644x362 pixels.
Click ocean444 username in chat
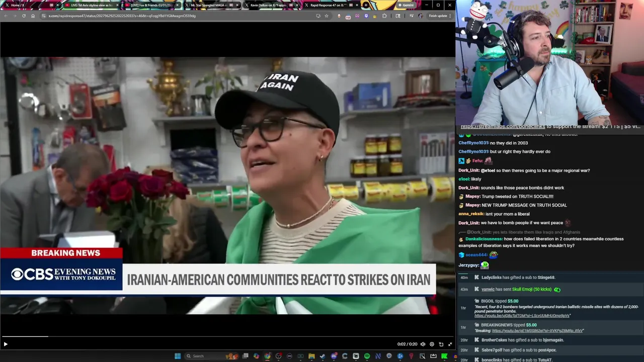(x=476, y=255)
